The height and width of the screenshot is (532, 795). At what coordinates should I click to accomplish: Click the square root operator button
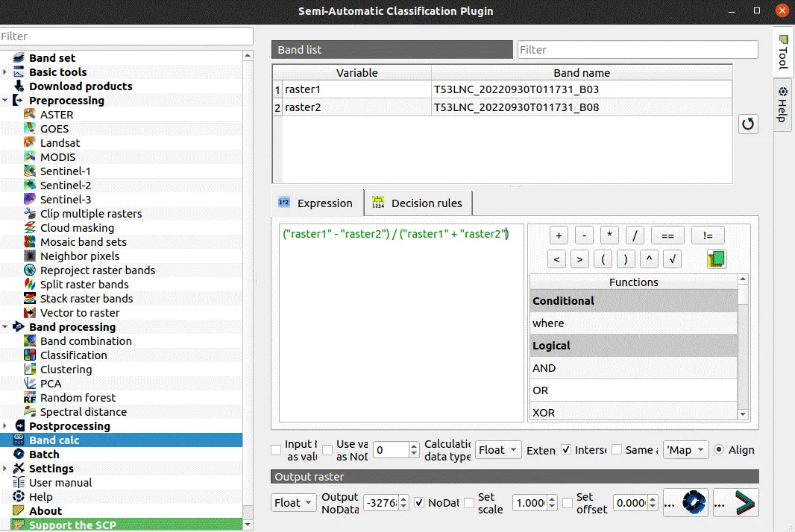(673, 259)
